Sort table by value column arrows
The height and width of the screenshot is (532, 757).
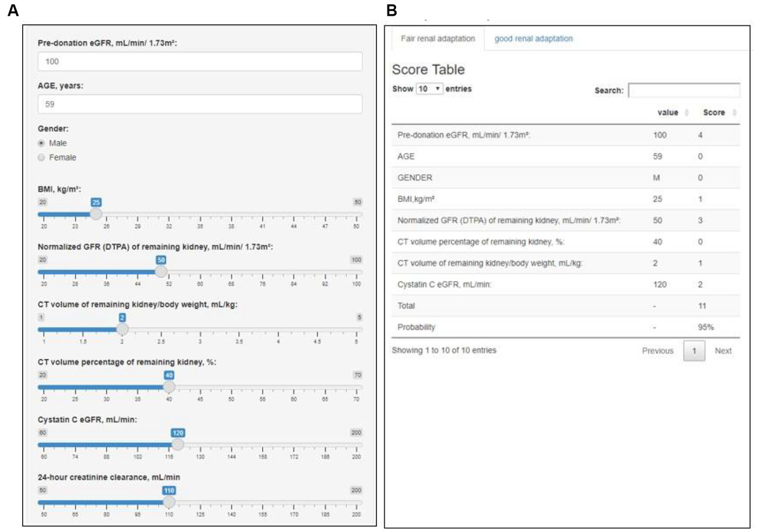[x=686, y=113]
